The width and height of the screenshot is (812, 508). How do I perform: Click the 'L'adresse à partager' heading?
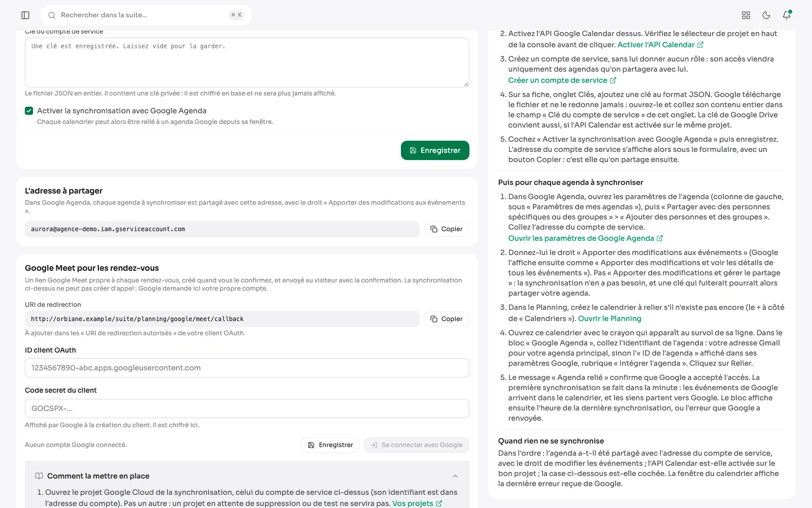tap(63, 191)
